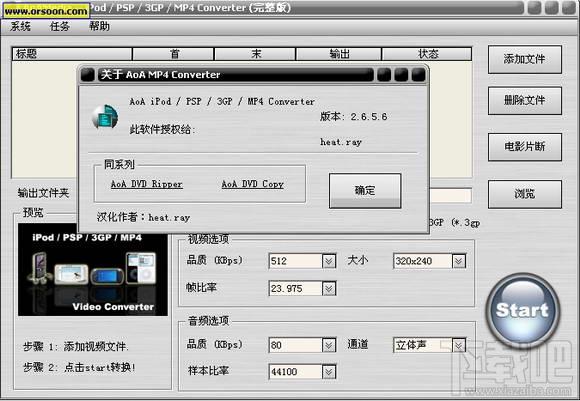
Task: Click the version text 2.6.5.6
Action: point(353,117)
